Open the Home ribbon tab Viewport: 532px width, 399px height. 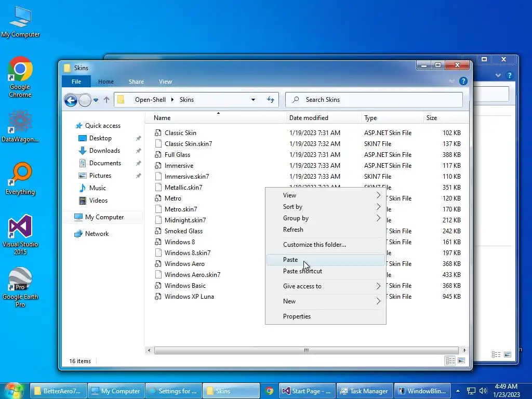(106, 82)
